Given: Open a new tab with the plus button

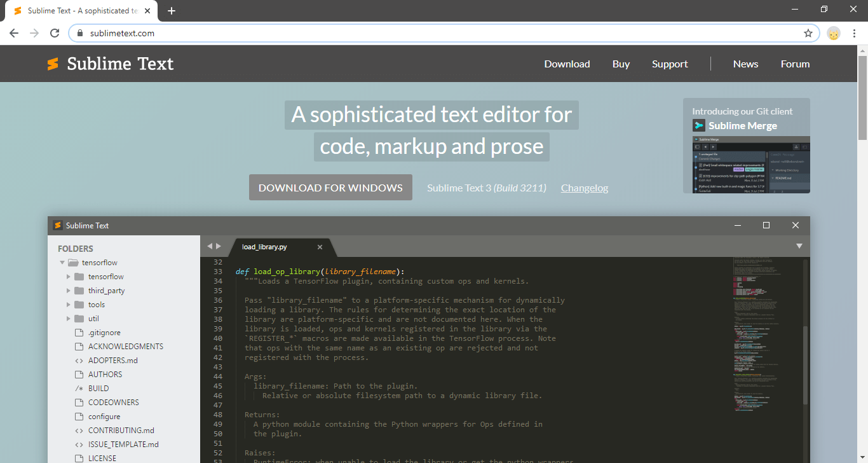Looking at the screenshot, I should (x=171, y=11).
